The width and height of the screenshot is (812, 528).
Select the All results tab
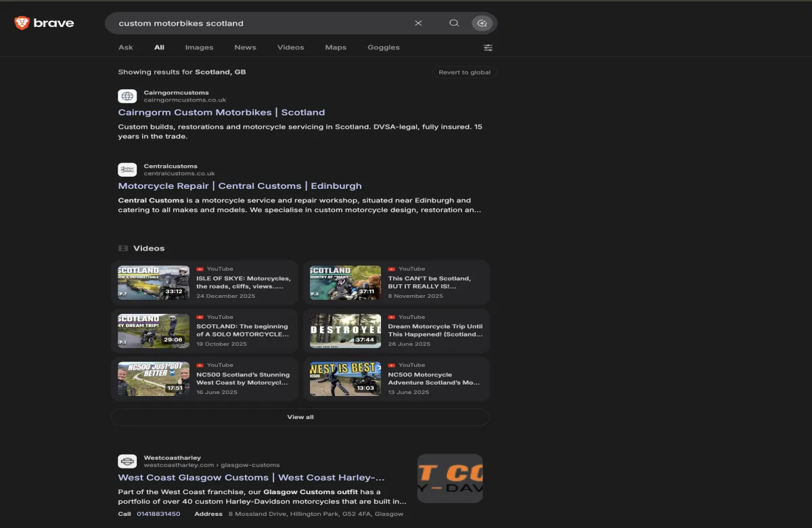159,47
